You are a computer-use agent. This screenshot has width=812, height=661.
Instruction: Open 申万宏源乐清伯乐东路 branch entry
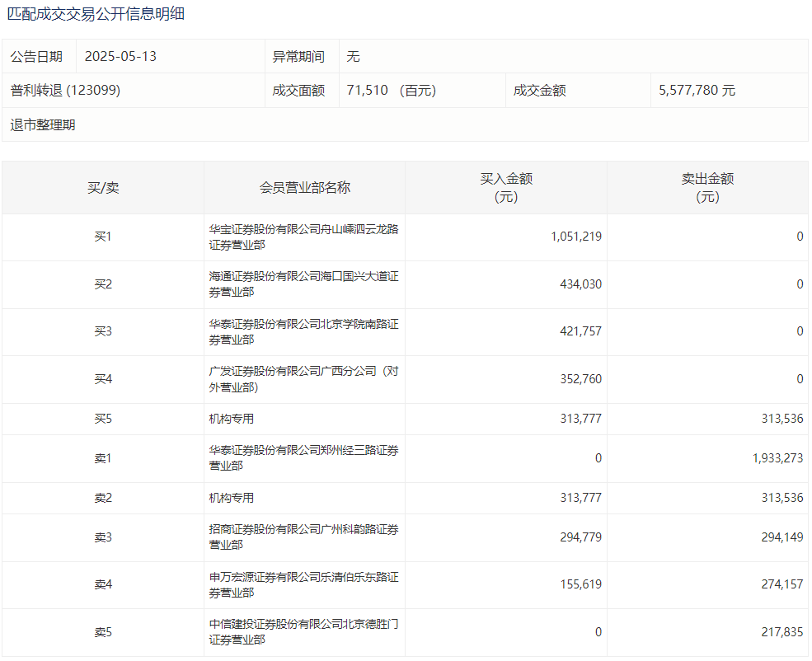click(x=303, y=585)
